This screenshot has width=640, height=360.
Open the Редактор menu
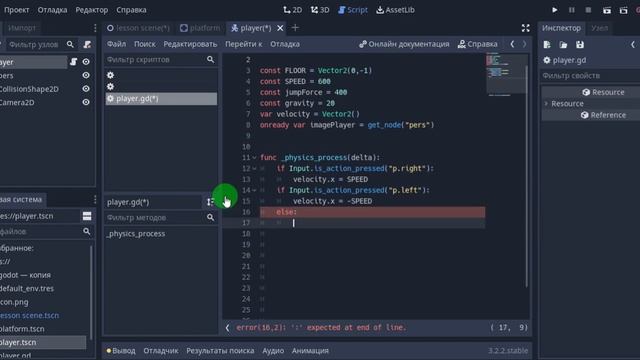(91, 10)
